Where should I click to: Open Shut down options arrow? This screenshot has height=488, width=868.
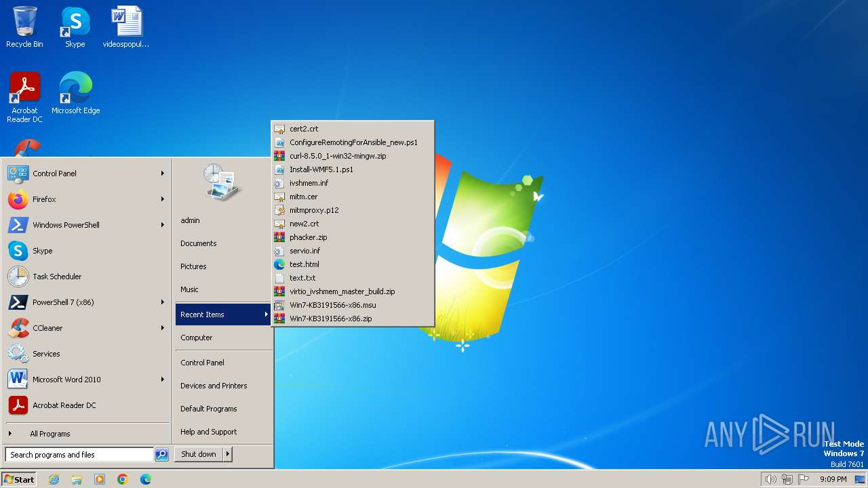228,454
